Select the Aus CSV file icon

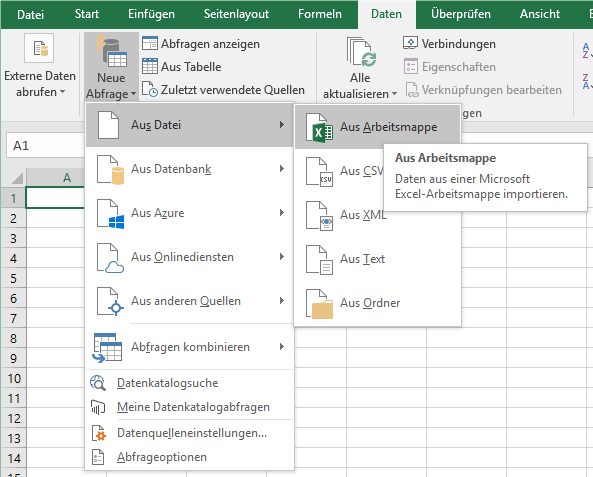point(320,172)
